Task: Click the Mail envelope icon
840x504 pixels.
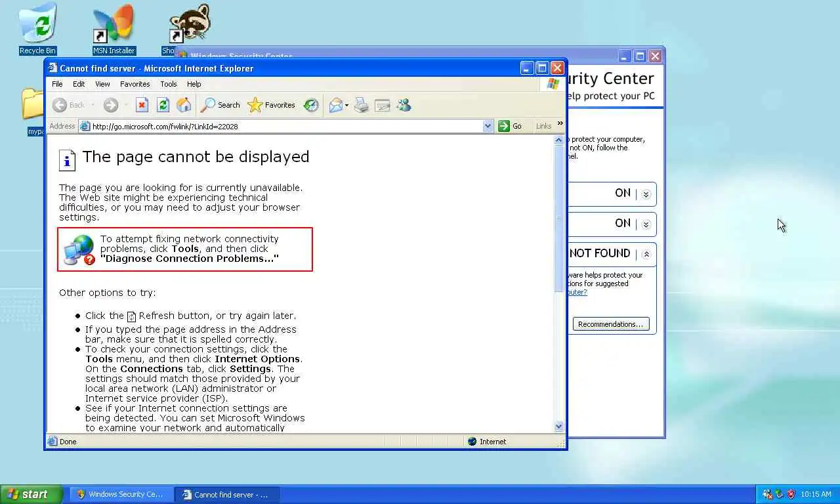Action: click(x=335, y=105)
